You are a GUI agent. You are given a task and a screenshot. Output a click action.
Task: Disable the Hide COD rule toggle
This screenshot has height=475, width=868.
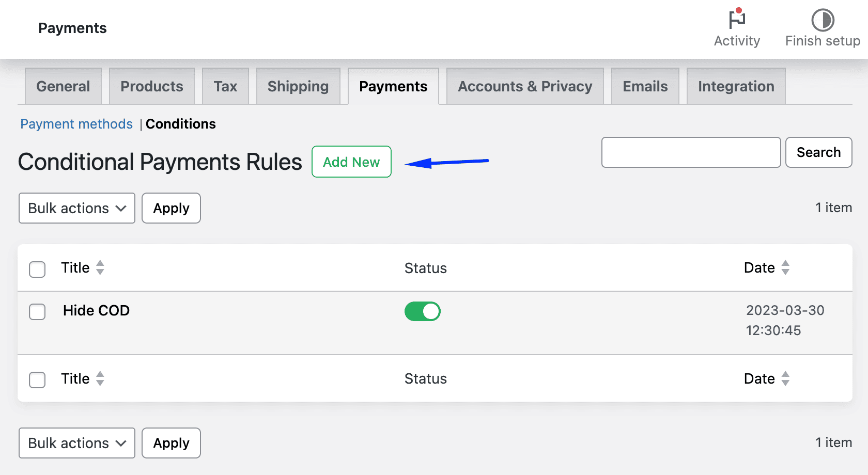pos(423,311)
